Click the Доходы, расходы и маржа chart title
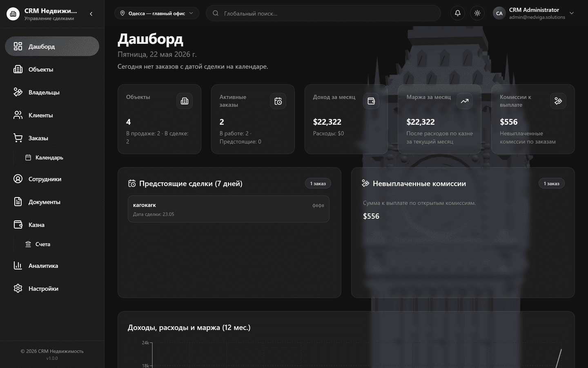 pyautogui.click(x=189, y=328)
